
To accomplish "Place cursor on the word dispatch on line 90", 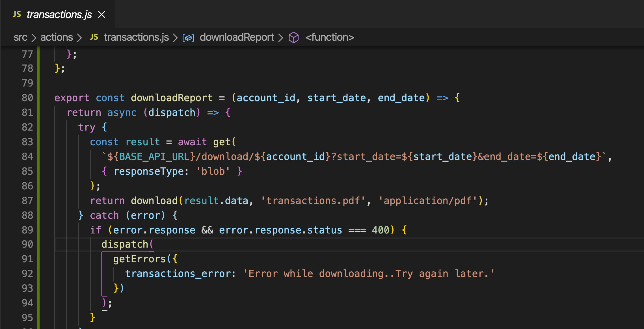I will (125, 244).
